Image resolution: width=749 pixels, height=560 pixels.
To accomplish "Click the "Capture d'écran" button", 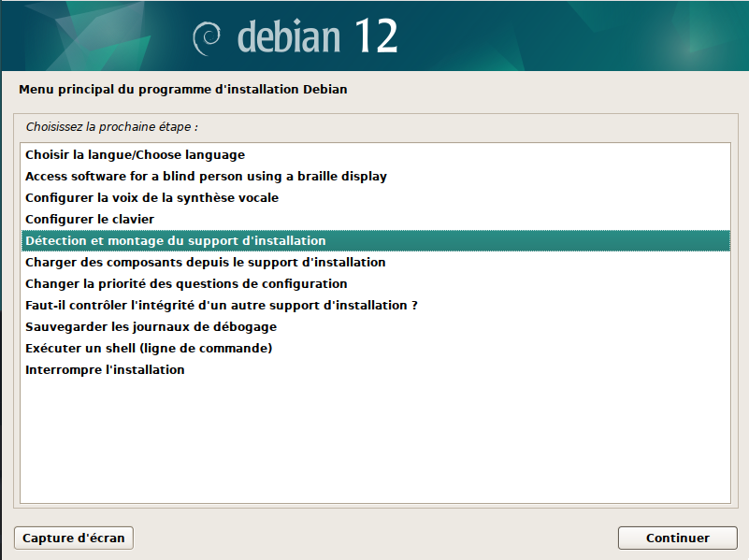I will tap(74, 538).
